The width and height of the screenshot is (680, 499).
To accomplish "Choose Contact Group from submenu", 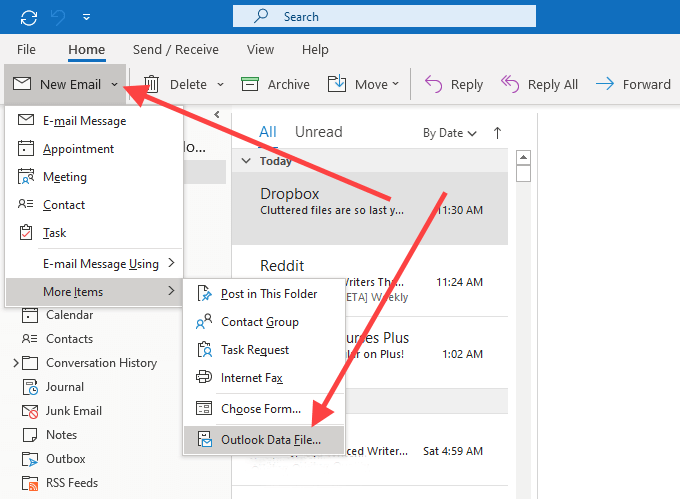I will 259,322.
